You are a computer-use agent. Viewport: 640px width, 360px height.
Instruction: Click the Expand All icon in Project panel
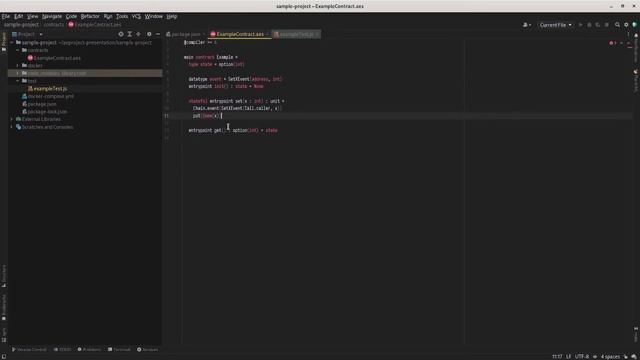130,34
